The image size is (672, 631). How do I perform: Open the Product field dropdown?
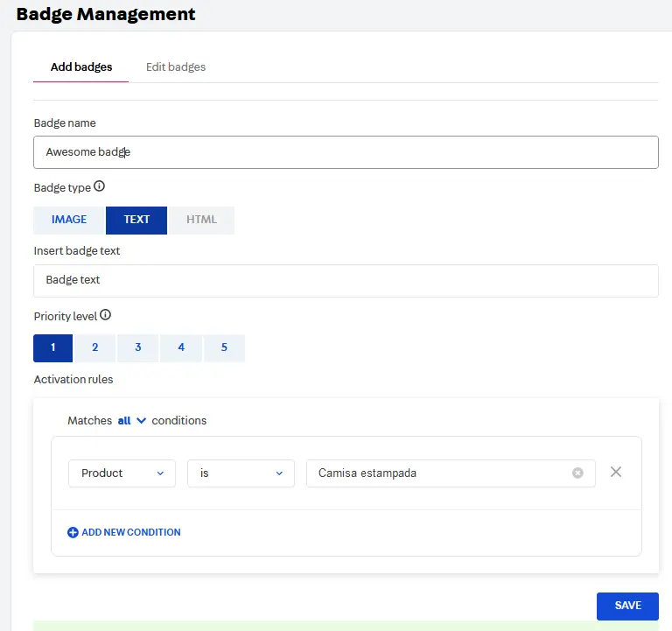[x=122, y=473]
